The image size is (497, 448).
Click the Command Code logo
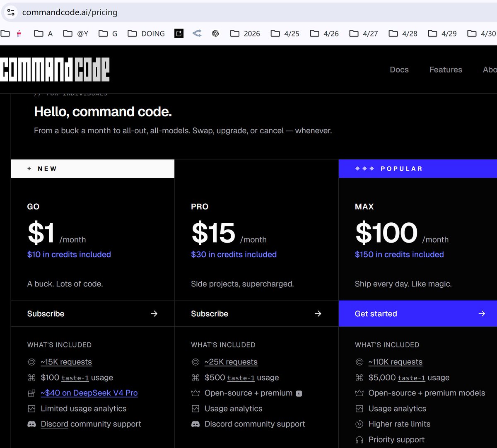coord(55,70)
